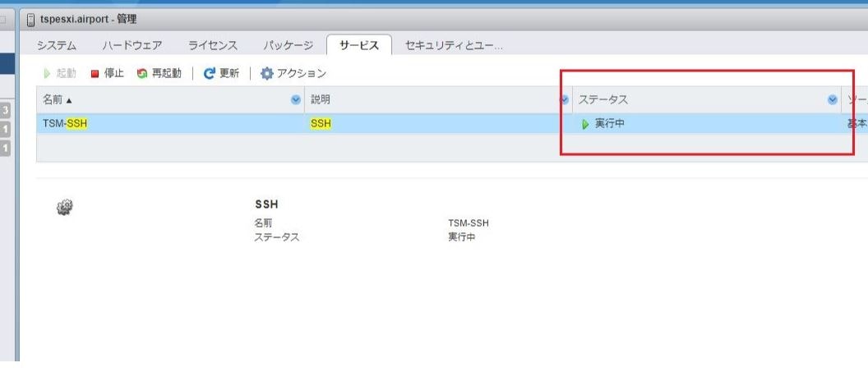
Task: Click the host icon beside tspesxi.airport title
Action: pos(31,20)
